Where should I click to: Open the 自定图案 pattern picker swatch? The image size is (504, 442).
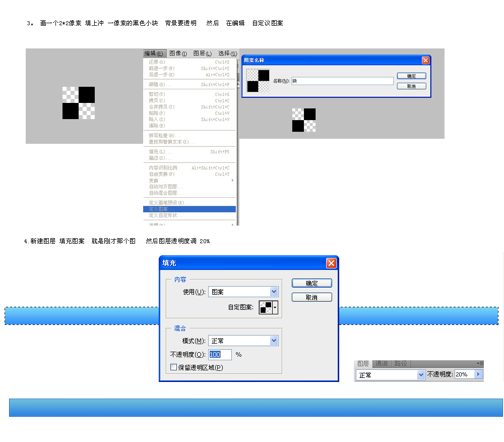[x=269, y=307]
